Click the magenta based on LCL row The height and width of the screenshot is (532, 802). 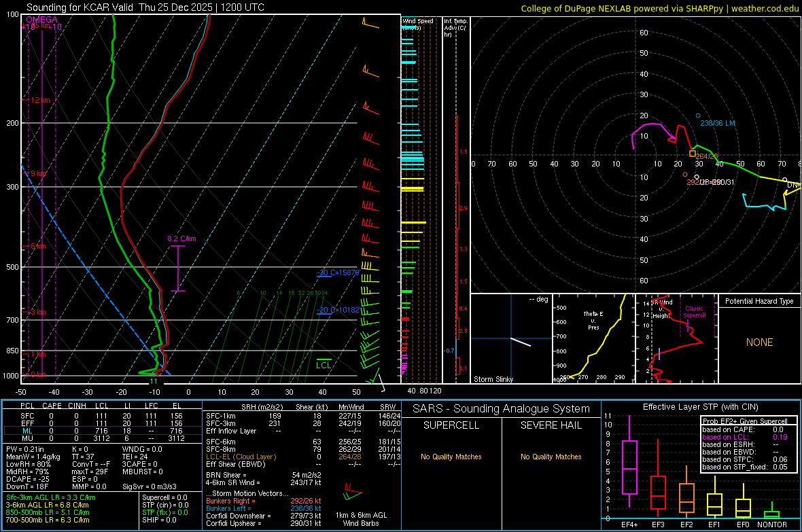745,437
